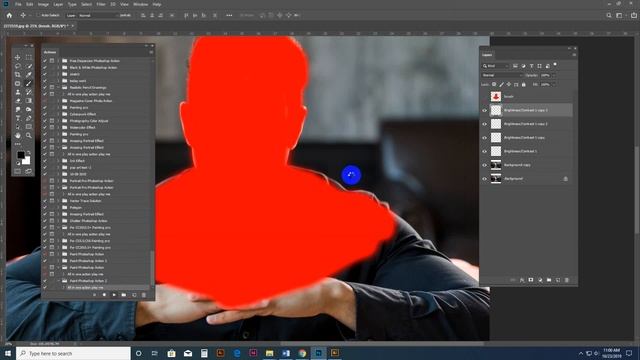
Task: Hide the Brightness/Contrast 1 layer
Action: pos(484,151)
